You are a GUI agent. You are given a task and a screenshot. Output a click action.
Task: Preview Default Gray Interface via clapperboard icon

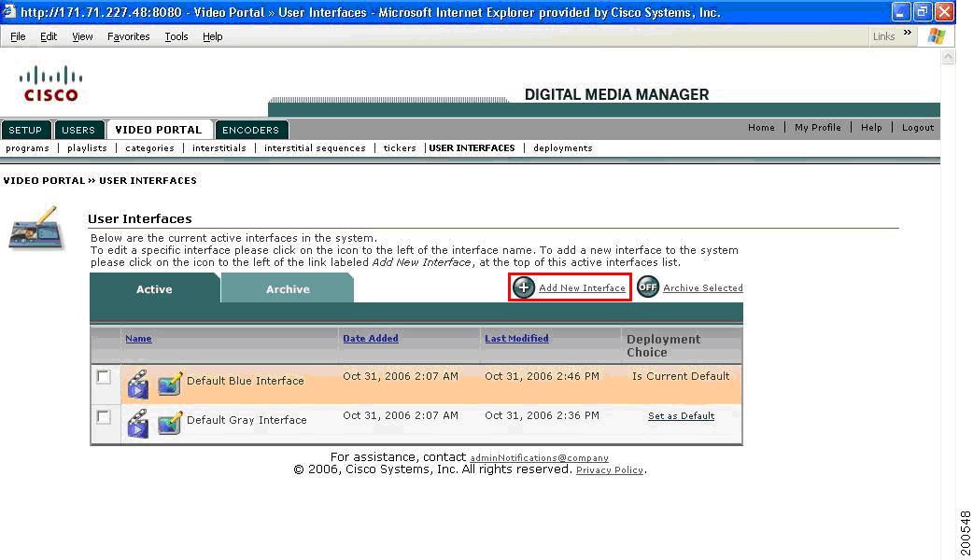[x=138, y=424]
